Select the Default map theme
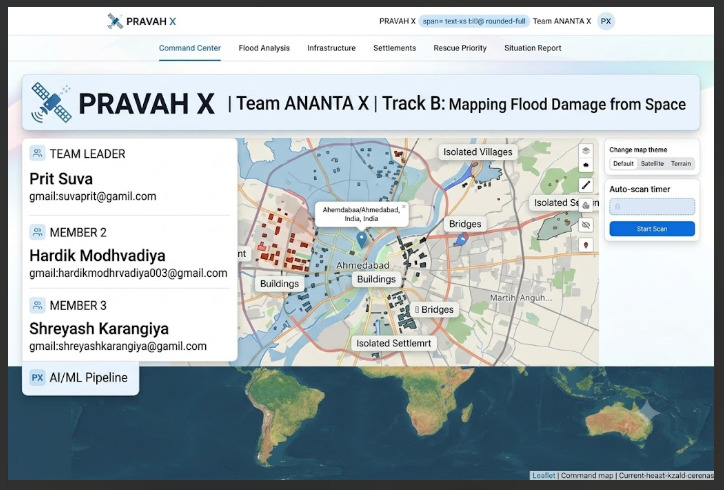Image resolution: width=724 pixels, height=490 pixels. pyautogui.click(x=623, y=163)
